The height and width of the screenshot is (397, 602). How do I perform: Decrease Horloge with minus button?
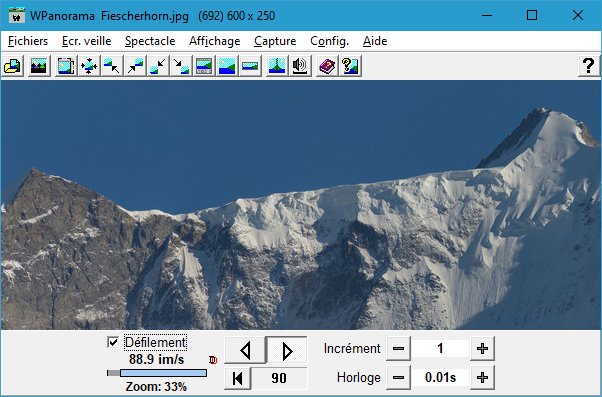[398, 377]
